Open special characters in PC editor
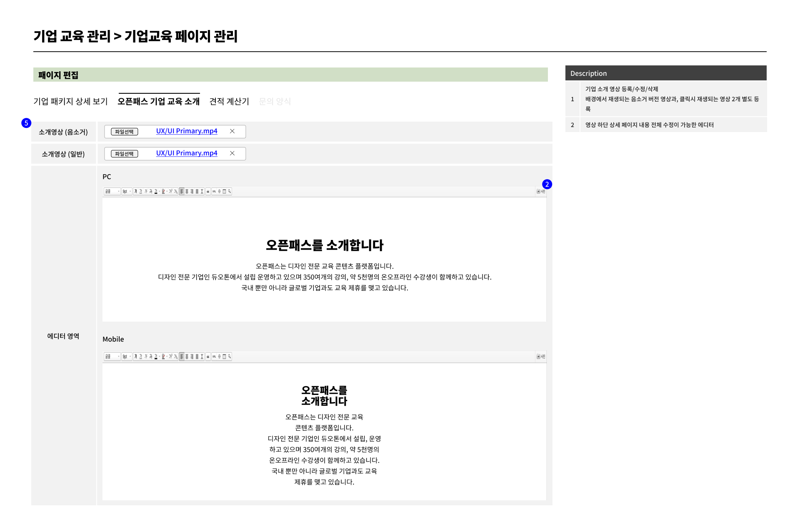Image resolution: width=800 pixels, height=532 pixels. 220,191
